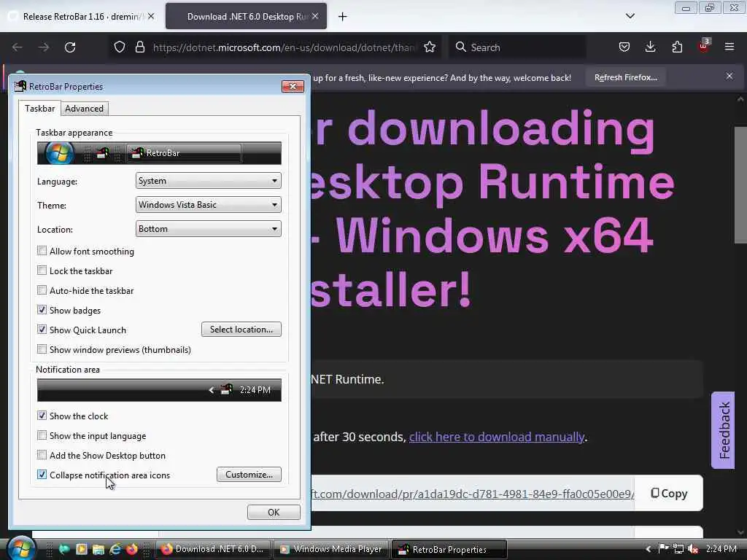Click the taskbar clock showing 2:24 PM
The height and width of the screenshot is (560, 747).
(x=721, y=549)
